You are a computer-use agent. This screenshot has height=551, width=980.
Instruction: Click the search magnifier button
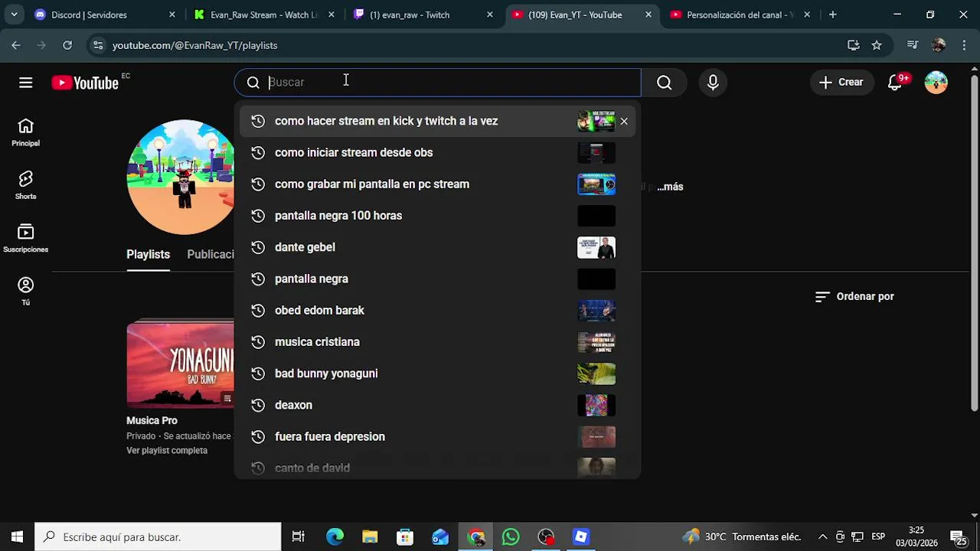pyautogui.click(x=665, y=83)
